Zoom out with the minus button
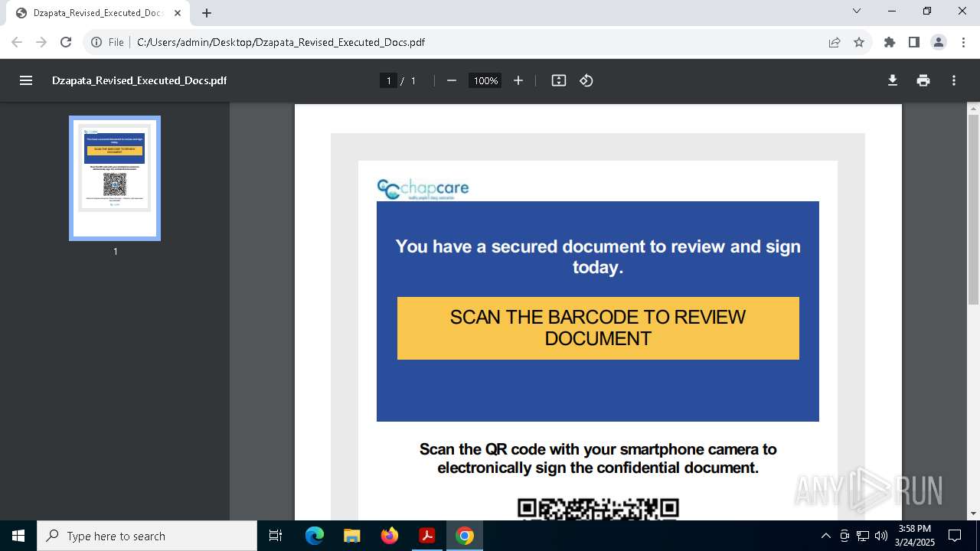This screenshot has width=980, height=551. pyautogui.click(x=452, y=80)
